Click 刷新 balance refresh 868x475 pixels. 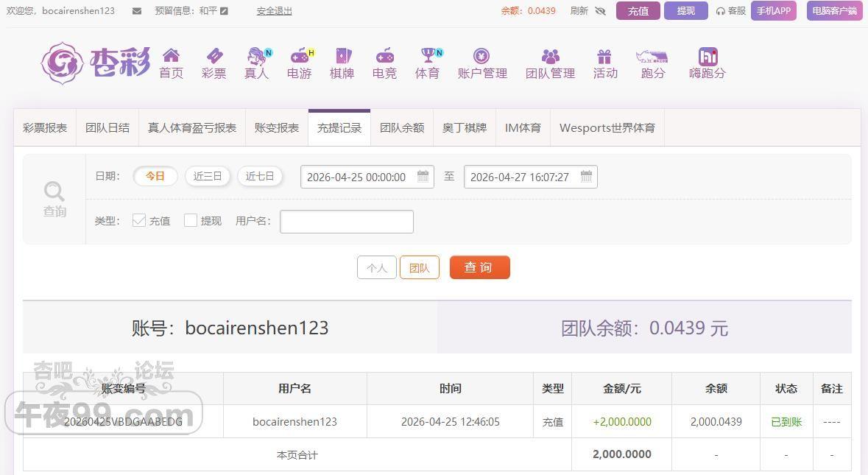pos(579,11)
